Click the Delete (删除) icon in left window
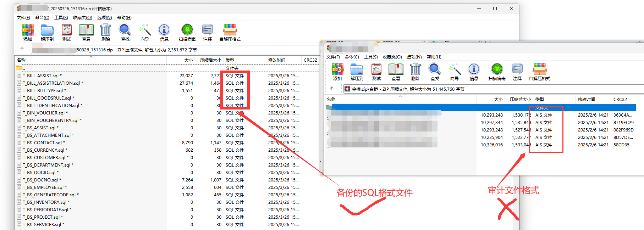This screenshot has height=230, width=644. (x=105, y=32)
